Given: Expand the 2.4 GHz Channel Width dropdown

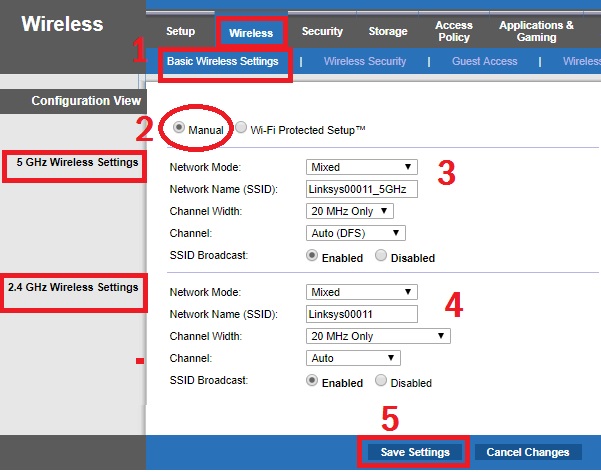Looking at the screenshot, I should tap(377, 336).
